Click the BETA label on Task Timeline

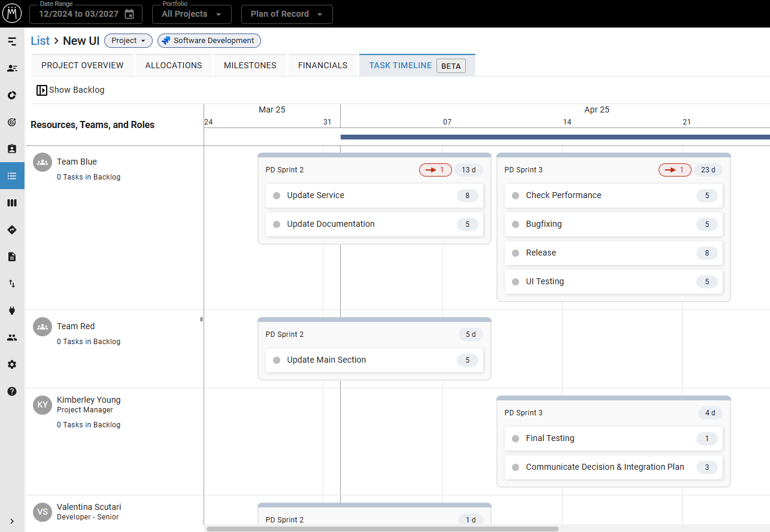coord(451,66)
